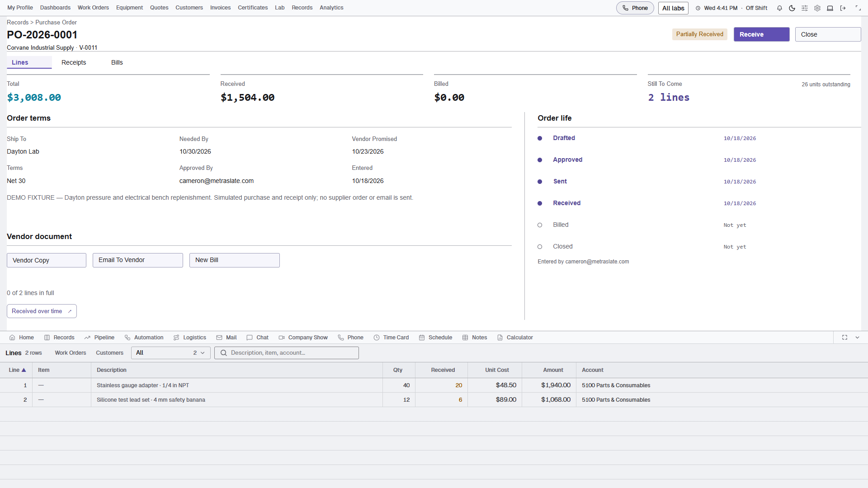868x488 pixels.
Task: Open the All filter dropdown
Action: (170, 353)
